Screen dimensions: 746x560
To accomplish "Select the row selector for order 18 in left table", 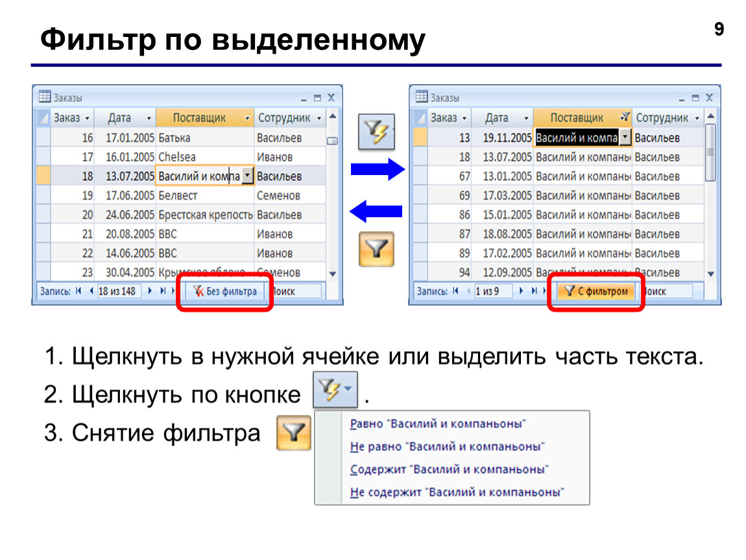I will click(43, 176).
